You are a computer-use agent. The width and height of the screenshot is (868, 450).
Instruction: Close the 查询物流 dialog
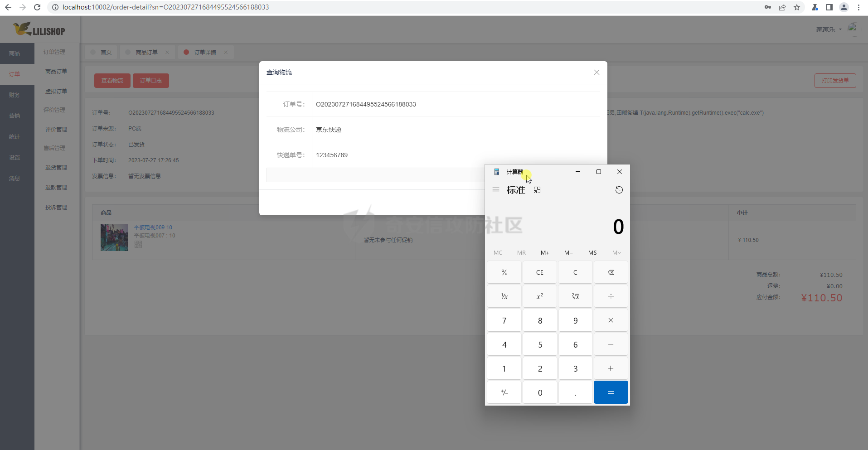click(596, 73)
